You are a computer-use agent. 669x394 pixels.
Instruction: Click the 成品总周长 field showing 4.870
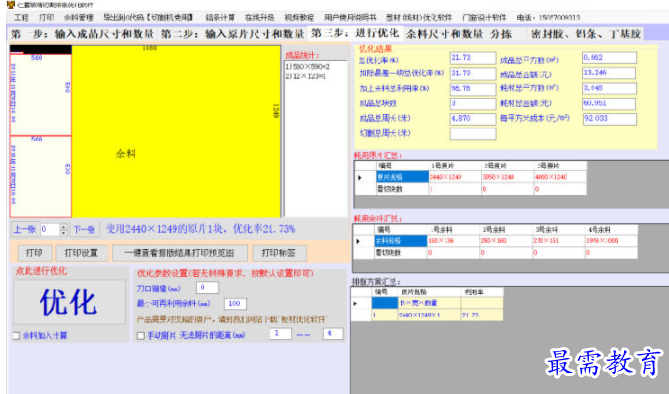click(x=473, y=119)
